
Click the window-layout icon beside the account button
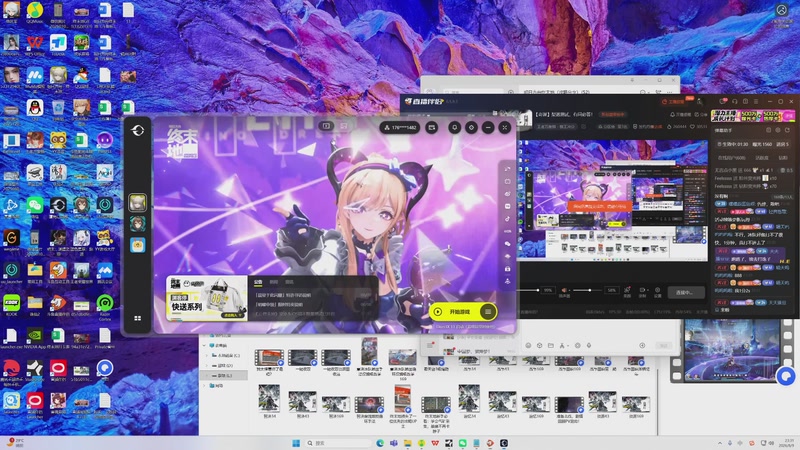coord(432,128)
